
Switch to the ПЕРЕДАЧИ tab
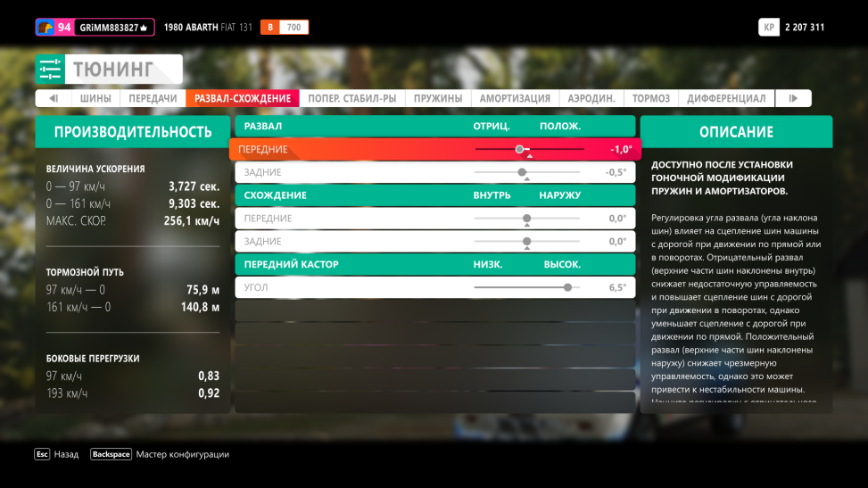[153, 99]
